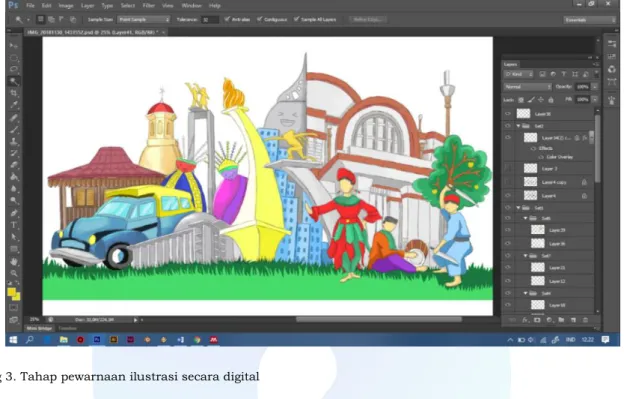Toggle the Anti-alias checkbox
Image resolution: width=624 pixels, height=399 pixels.
(x=237, y=19)
